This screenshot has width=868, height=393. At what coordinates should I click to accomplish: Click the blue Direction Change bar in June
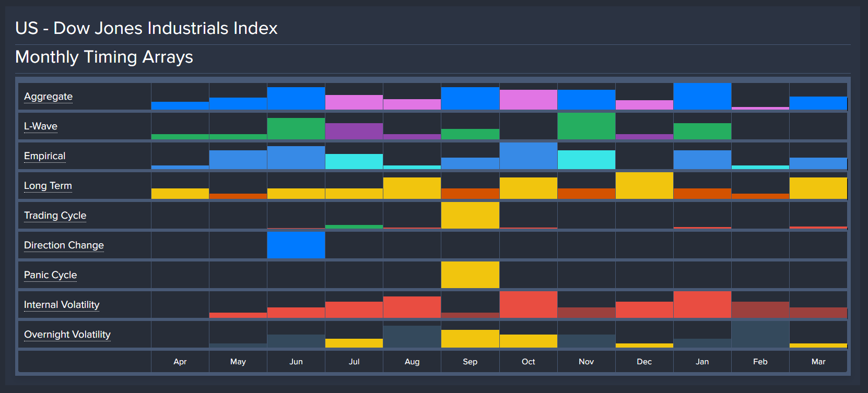tap(296, 245)
